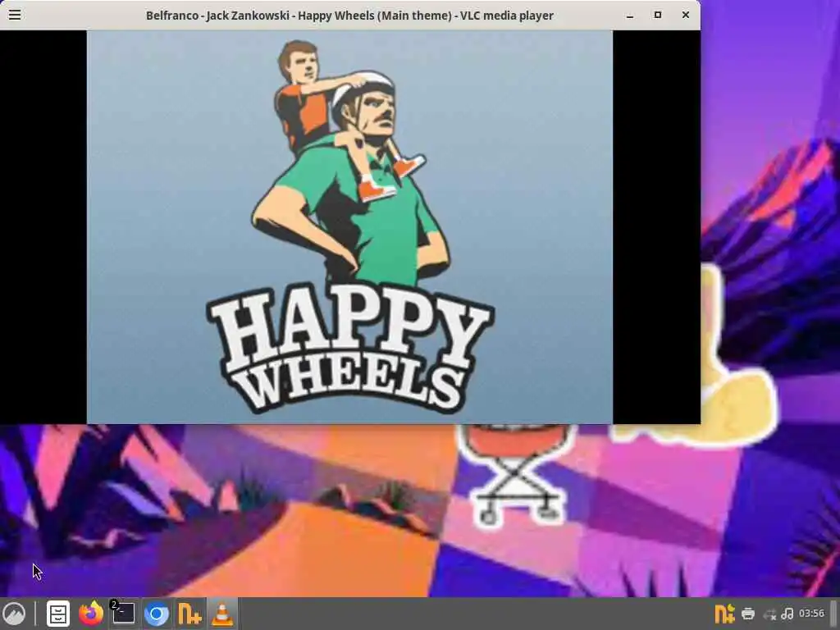Open the file manager from the taskbar
Screen dimensions: 840x630
(58, 614)
